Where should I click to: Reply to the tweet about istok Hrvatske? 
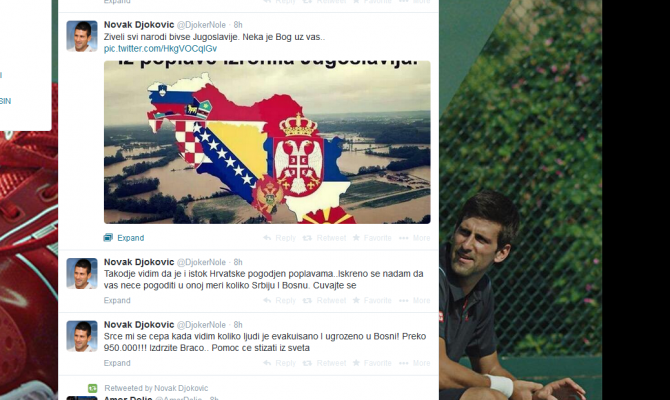point(280,300)
